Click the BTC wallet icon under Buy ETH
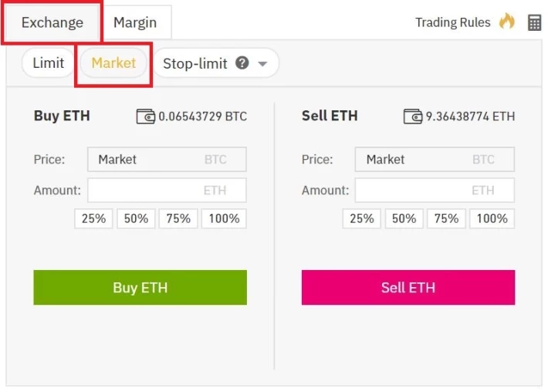Screen dimensions: 548x392 (x=145, y=117)
